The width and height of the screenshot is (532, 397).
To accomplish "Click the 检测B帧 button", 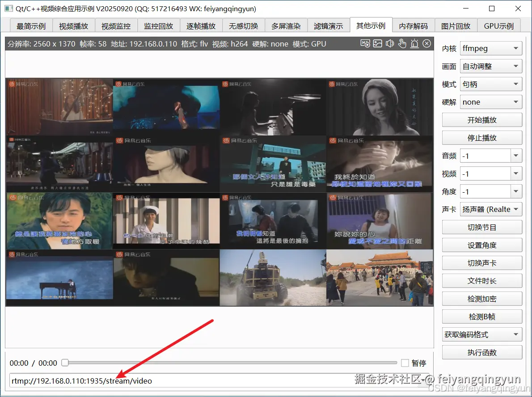I will [x=482, y=317].
